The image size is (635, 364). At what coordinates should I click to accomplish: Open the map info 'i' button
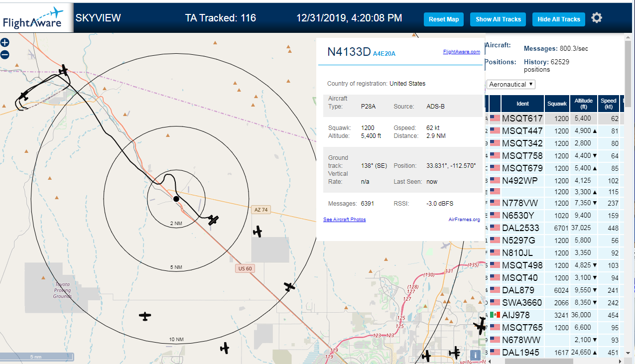point(475,355)
